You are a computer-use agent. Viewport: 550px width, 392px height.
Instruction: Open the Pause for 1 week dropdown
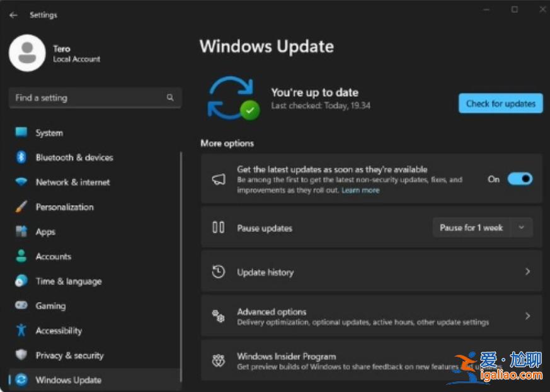[482, 228]
